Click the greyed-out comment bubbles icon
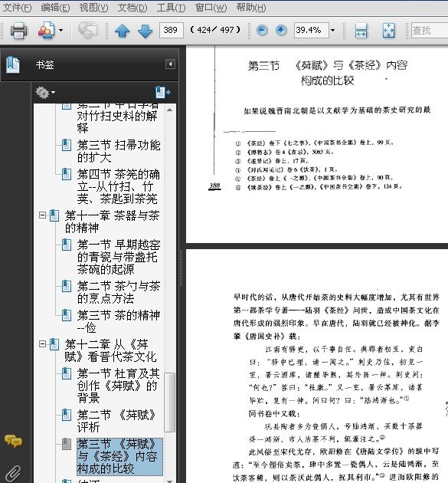 87,30
